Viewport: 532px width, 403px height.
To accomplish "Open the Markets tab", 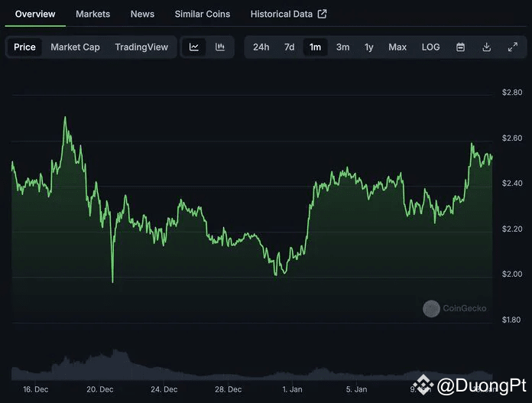I will 92,14.
